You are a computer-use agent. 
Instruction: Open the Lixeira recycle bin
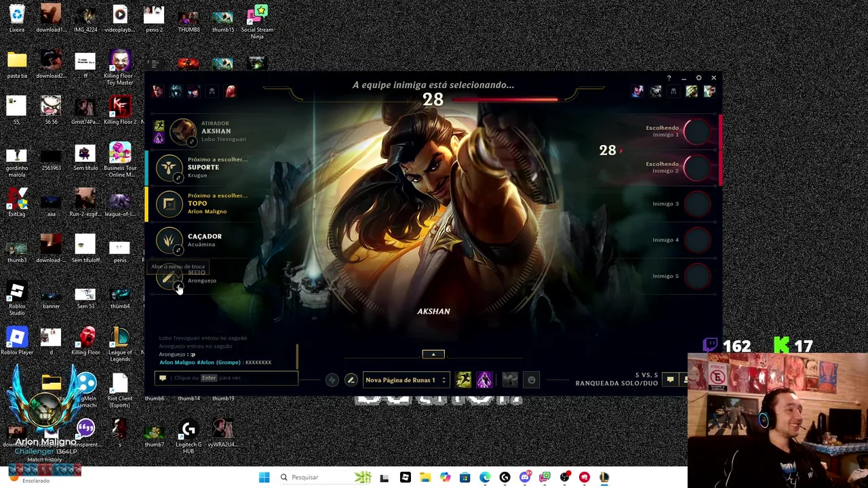coord(17,19)
